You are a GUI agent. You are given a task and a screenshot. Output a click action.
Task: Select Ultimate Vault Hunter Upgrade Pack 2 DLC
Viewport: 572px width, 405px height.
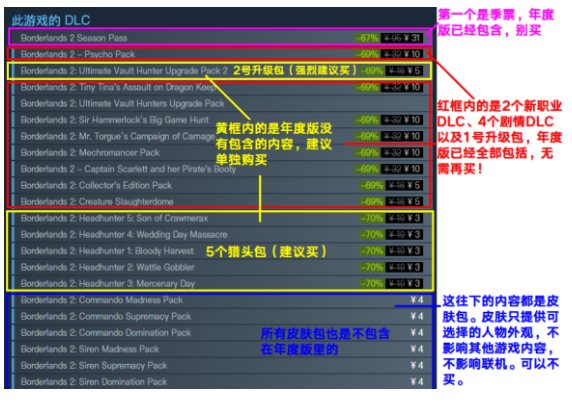(x=221, y=71)
